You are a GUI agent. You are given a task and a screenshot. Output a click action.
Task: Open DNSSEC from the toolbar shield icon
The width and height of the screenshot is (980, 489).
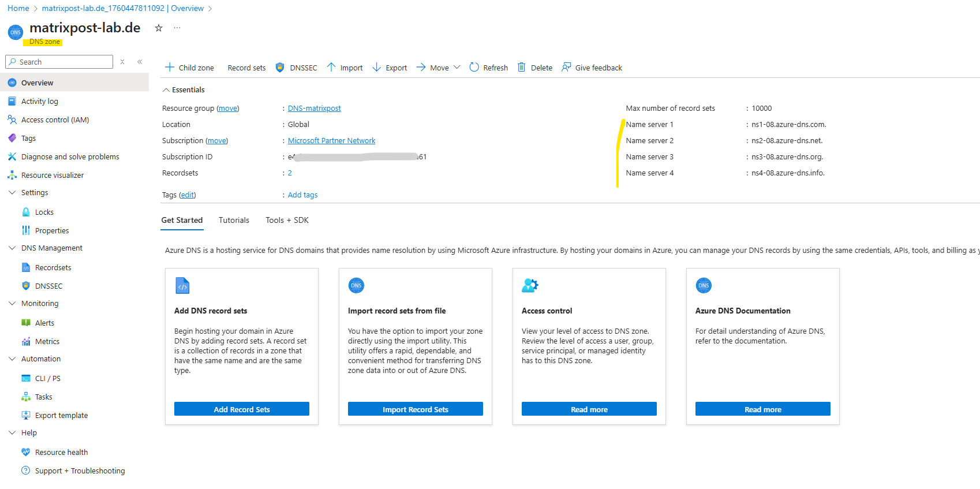coord(280,68)
